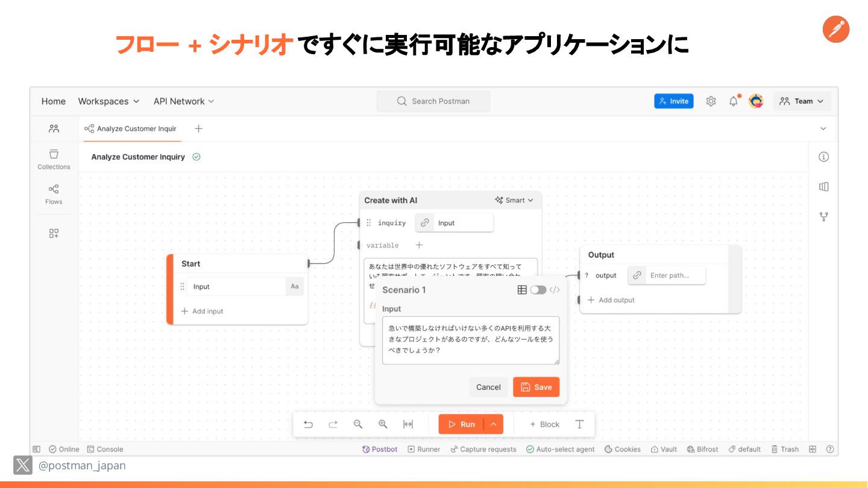
Task: Click the Enter path field
Action: point(675,275)
